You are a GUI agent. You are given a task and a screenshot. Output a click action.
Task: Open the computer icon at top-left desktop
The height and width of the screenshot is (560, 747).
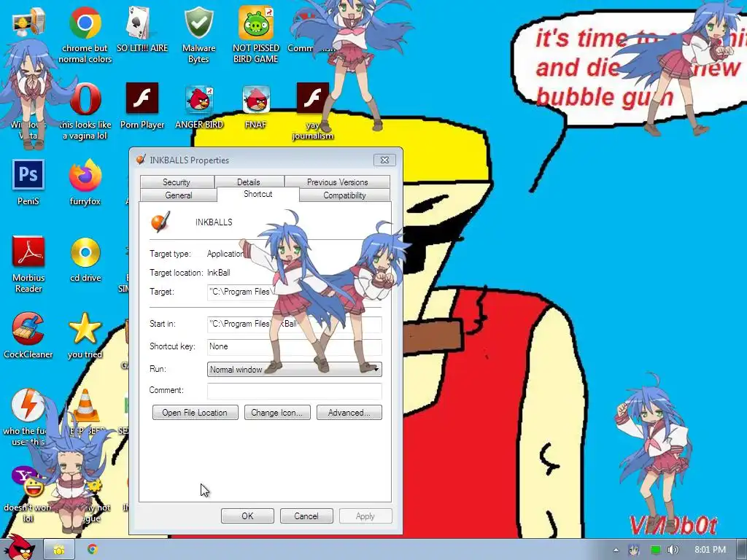[28, 23]
